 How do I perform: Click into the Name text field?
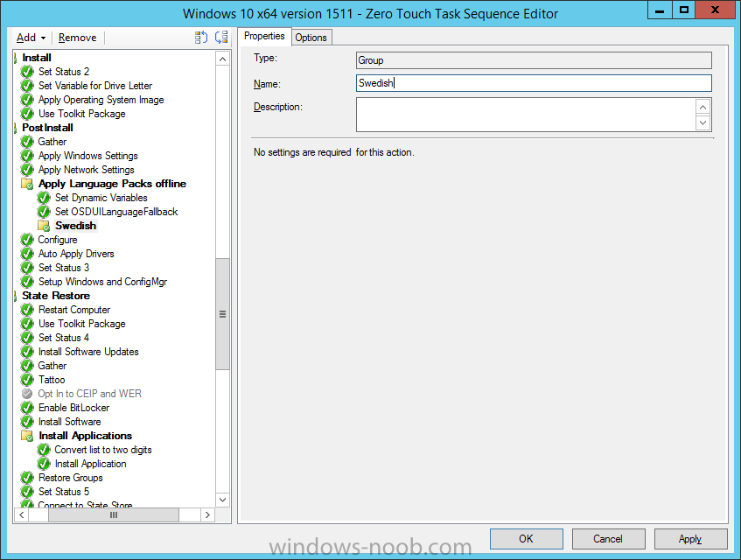click(534, 83)
